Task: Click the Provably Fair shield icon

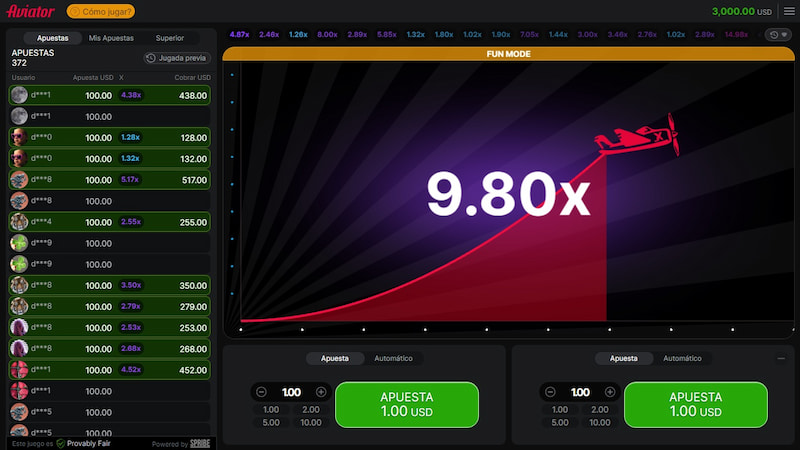Action: click(x=61, y=443)
